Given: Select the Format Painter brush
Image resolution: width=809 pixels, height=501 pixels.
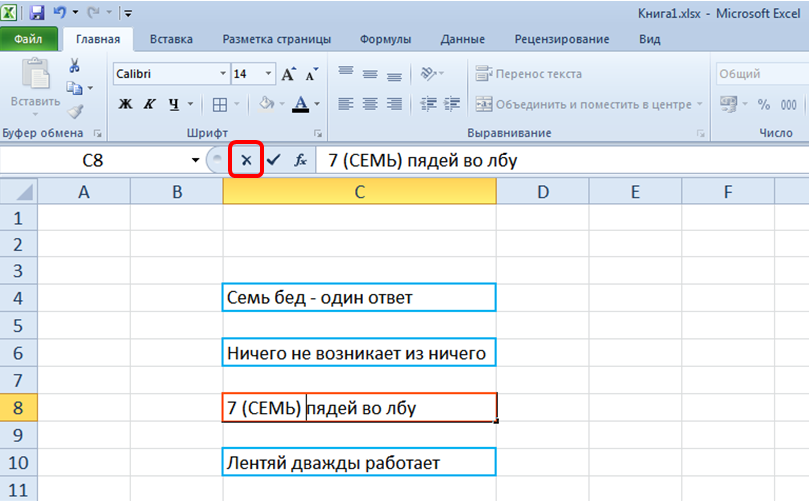Looking at the screenshot, I should coord(75,111).
